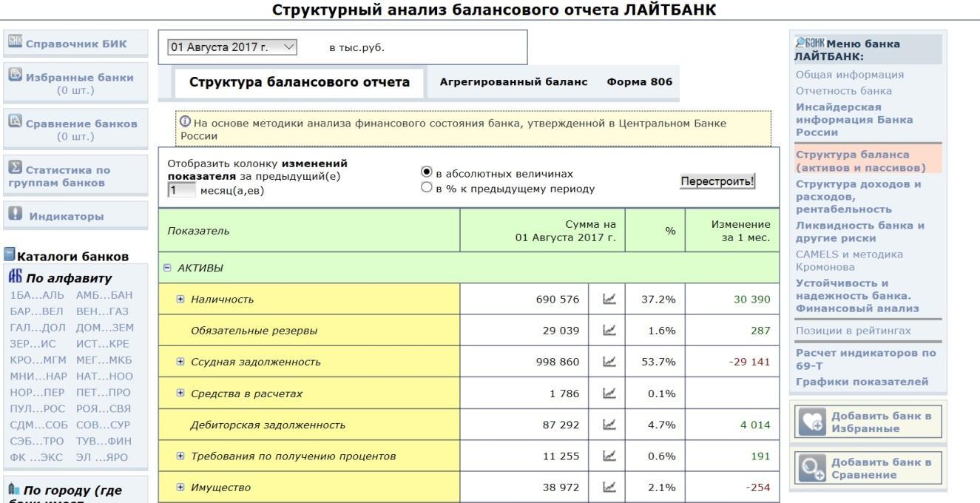Open Общая информация in bank menu
980x503 pixels.
(x=850, y=75)
